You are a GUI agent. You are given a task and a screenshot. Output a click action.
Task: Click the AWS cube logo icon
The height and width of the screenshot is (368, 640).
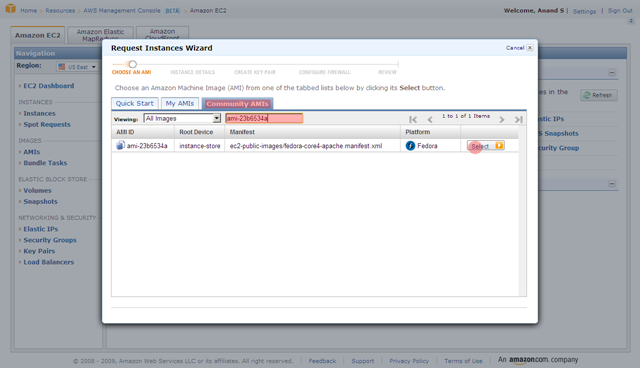(11, 8)
